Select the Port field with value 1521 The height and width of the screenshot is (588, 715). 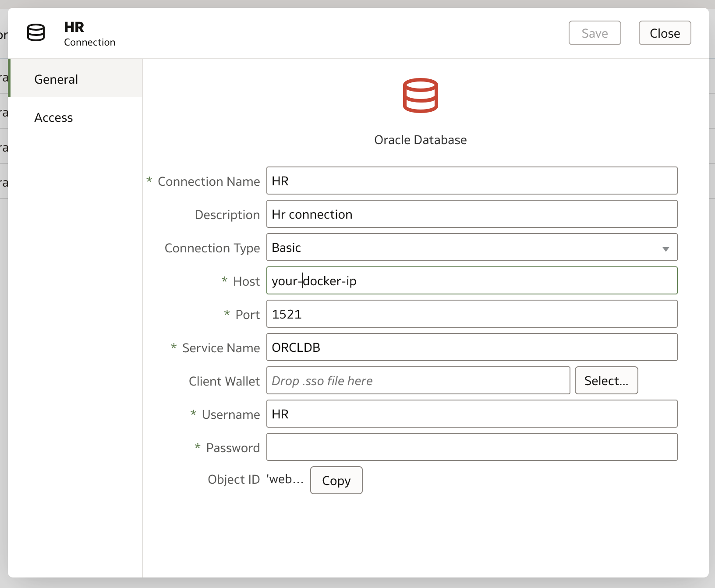point(471,314)
